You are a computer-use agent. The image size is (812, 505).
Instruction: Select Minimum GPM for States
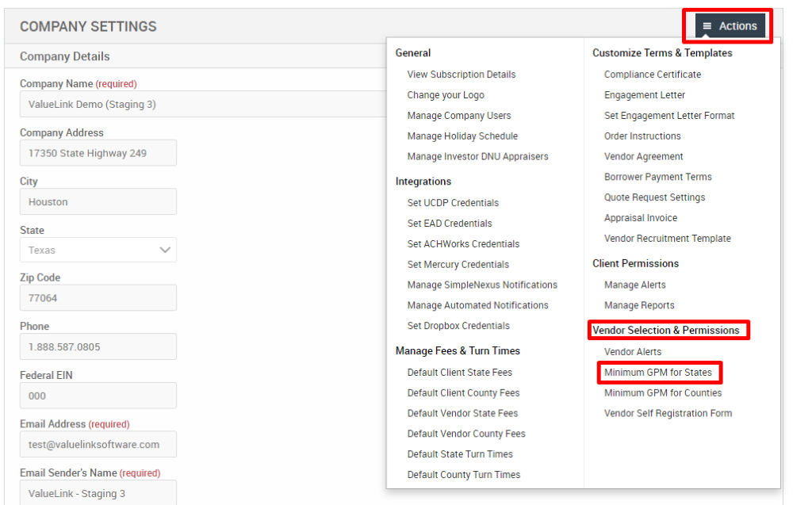click(657, 373)
